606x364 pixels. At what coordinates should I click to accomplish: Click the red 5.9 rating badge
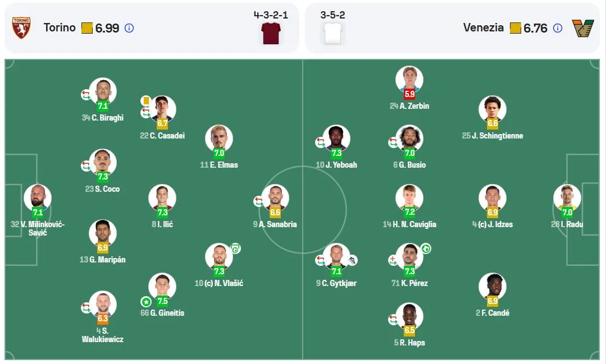click(409, 94)
